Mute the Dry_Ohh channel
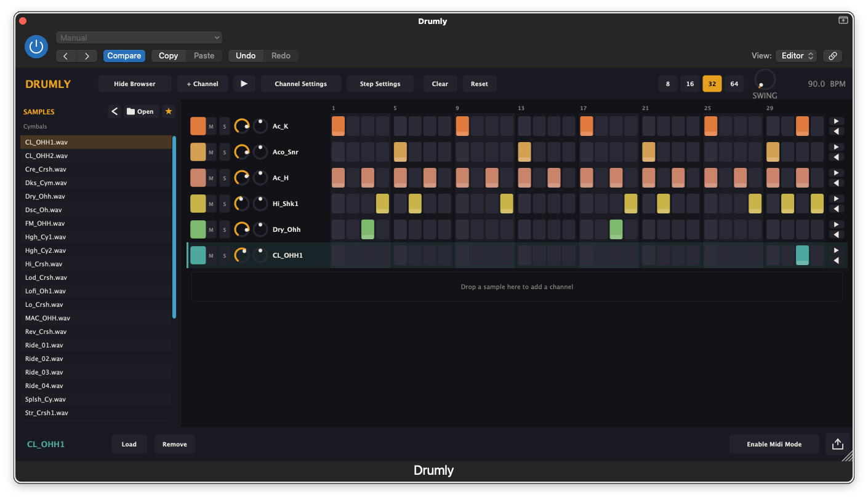Image resolution: width=868 pixels, height=500 pixels. [x=211, y=229]
